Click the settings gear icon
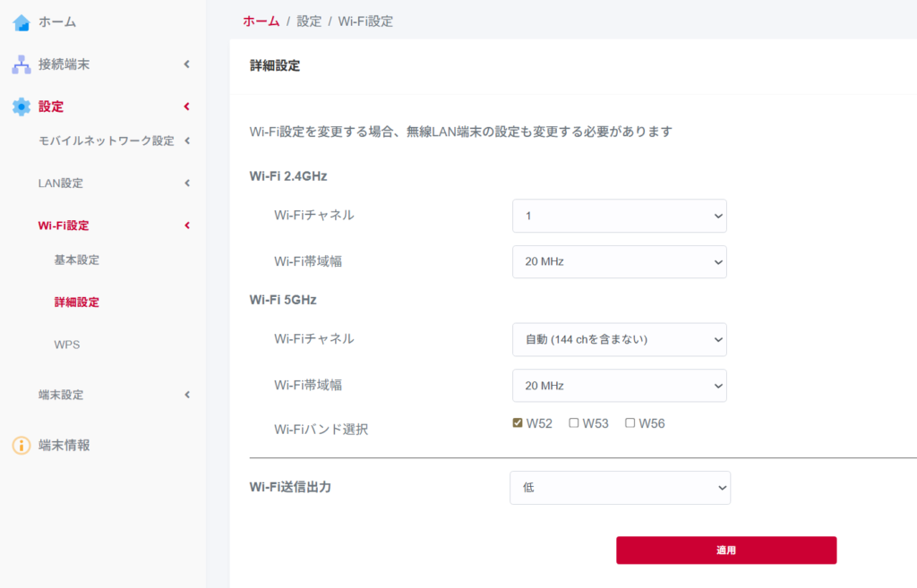The height and width of the screenshot is (588, 917). pos(21,107)
